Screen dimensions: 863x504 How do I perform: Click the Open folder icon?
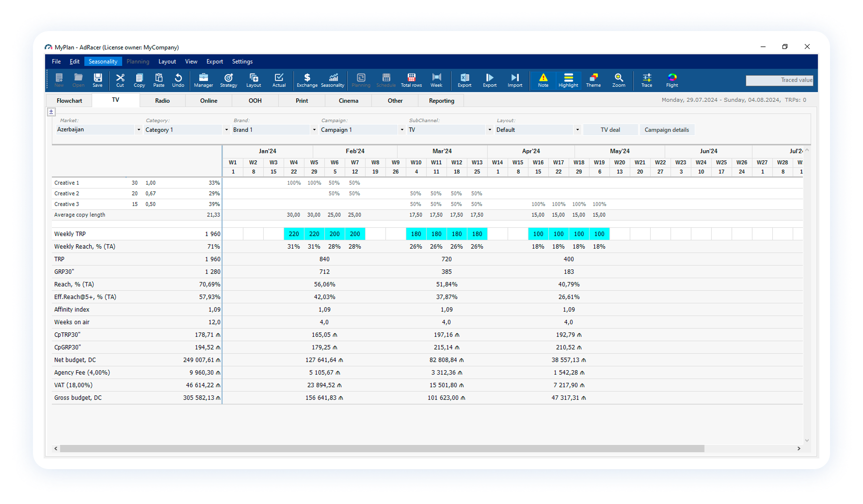78,80
